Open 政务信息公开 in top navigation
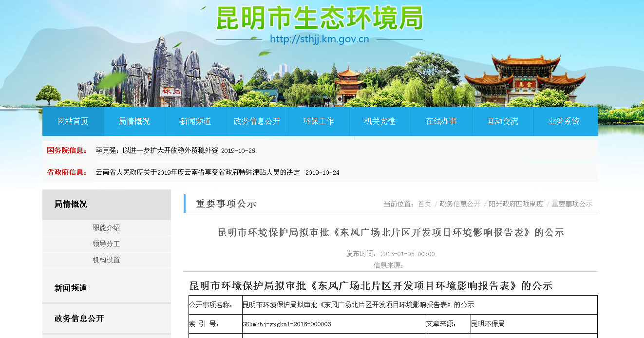The image size is (644, 338). pos(257,121)
